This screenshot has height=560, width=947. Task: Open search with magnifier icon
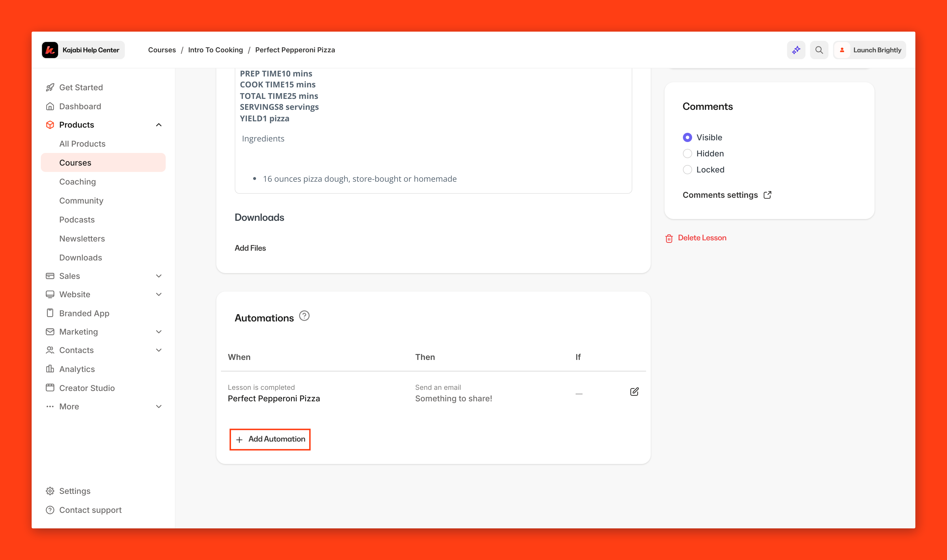819,50
